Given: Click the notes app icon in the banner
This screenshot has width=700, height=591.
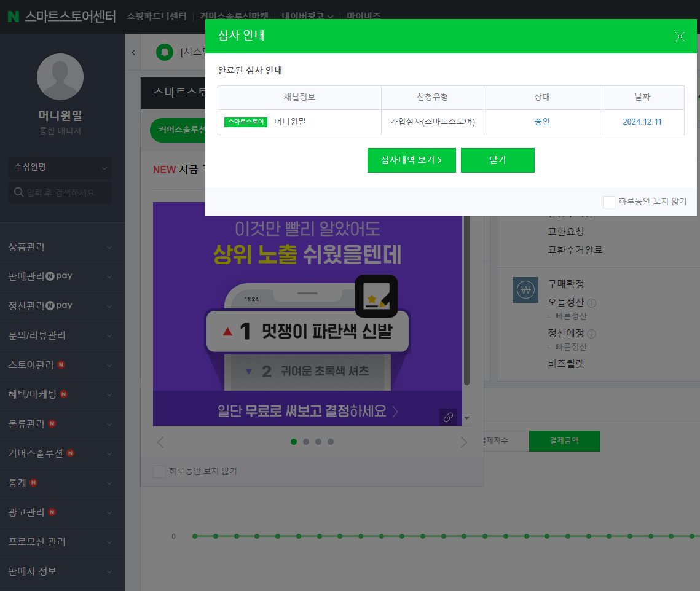Looking at the screenshot, I should point(376,296).
